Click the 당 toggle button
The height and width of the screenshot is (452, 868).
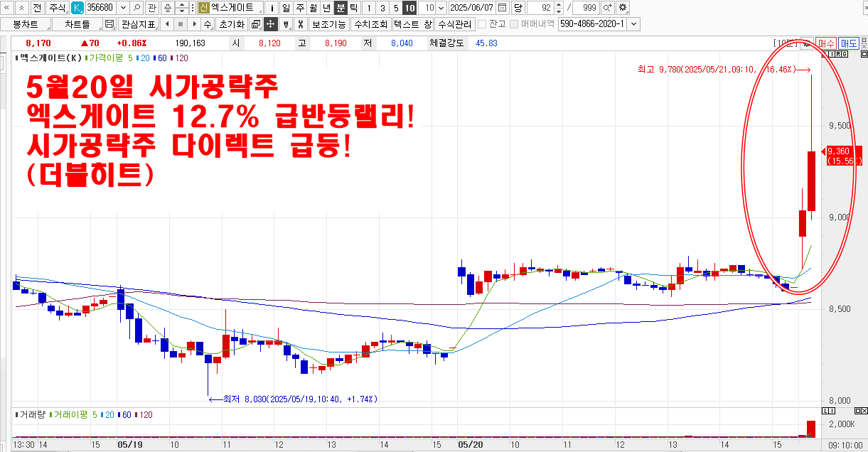point(517,8)
